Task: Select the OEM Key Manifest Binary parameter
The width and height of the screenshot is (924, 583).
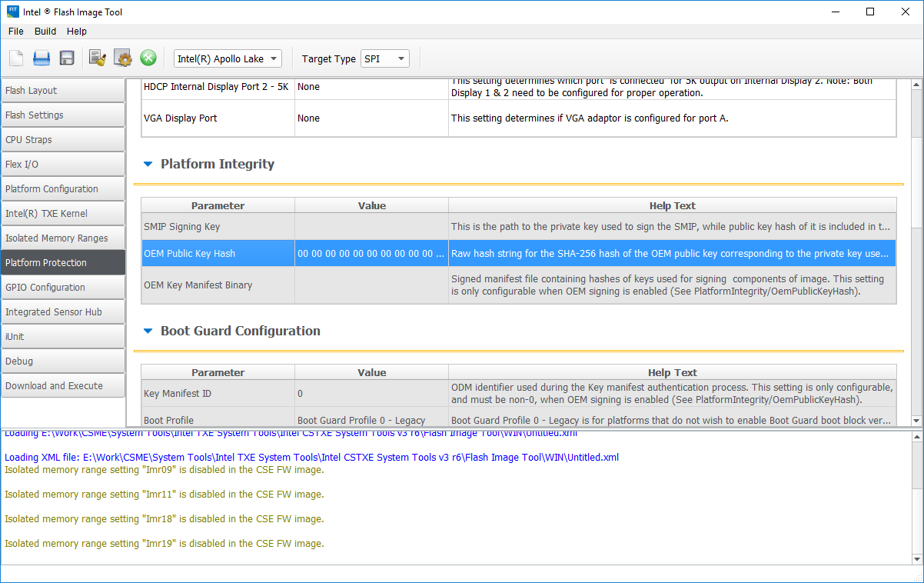Action: (x=218, y=285)
